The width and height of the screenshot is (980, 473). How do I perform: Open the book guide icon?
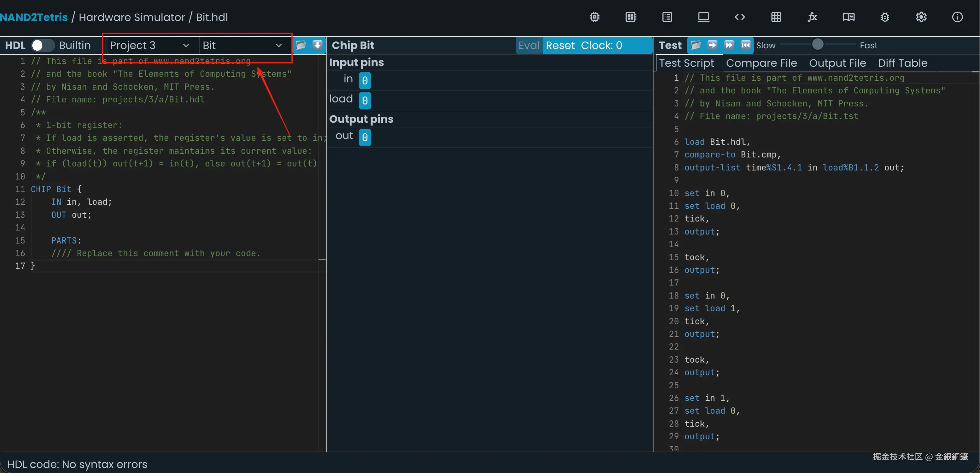pos(848,17)
